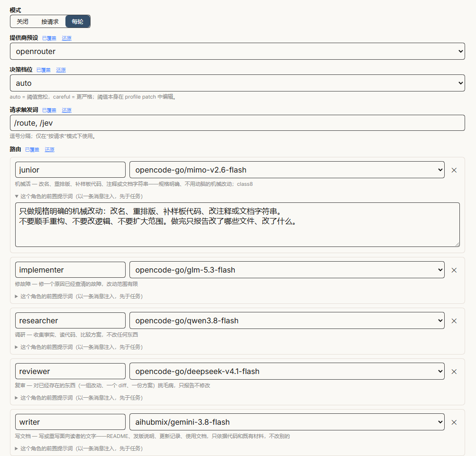
Task: Click the hint text starting 逗号分隔
Action: coord(54,136)
